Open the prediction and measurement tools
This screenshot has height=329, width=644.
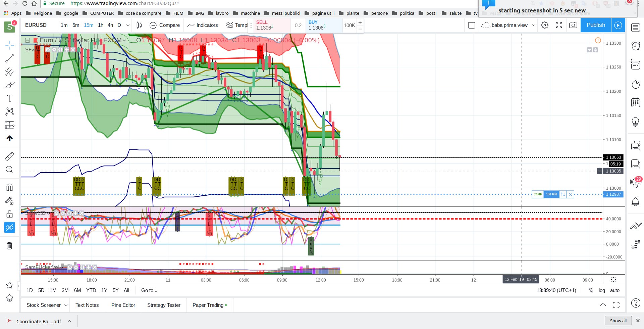click(x=9, y=125)
